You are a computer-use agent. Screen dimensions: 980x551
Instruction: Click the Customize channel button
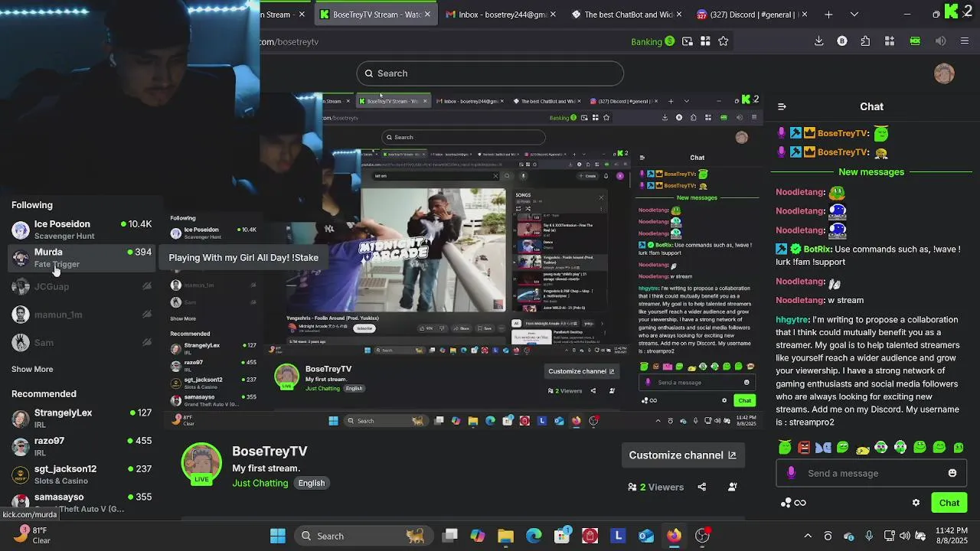[x=682, y=455]
